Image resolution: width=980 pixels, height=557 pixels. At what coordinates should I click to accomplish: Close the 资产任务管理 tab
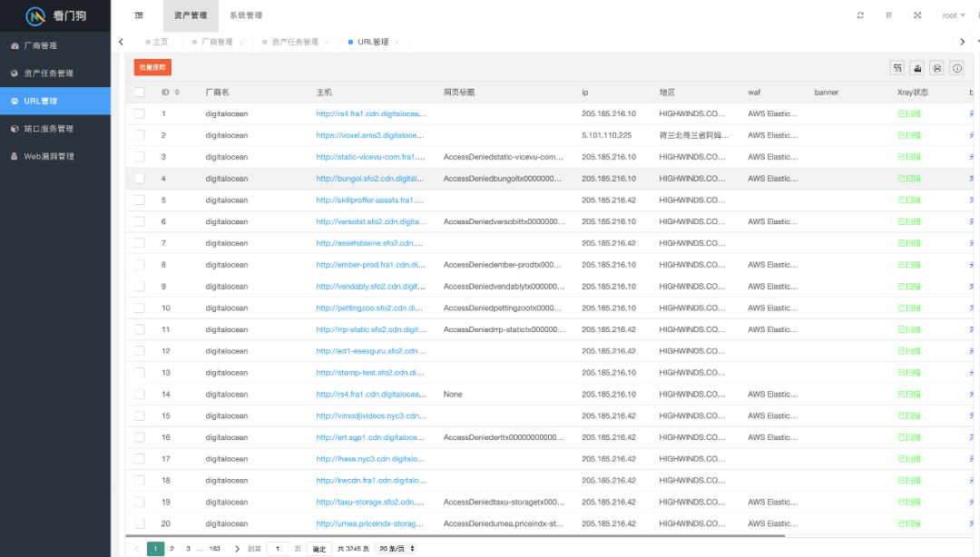[x=327, y=43]
